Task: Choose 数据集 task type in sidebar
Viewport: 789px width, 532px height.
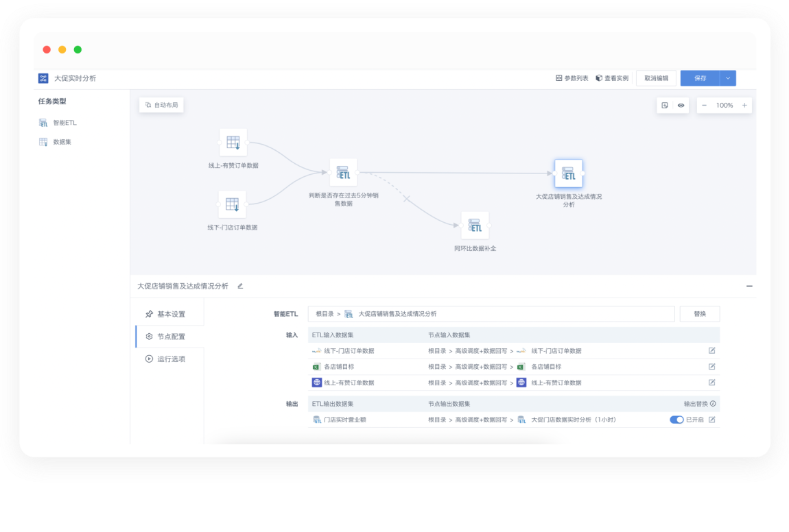Action: [56, 142]
